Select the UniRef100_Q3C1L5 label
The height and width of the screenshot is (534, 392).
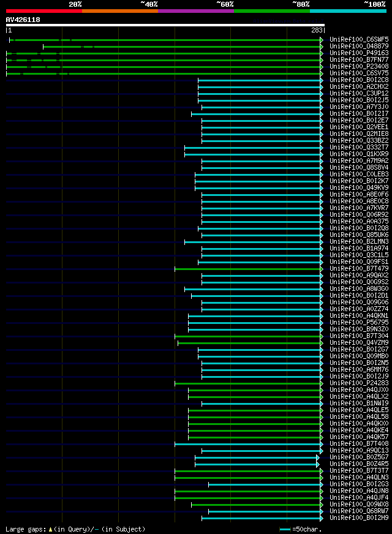tap(359, 255)
